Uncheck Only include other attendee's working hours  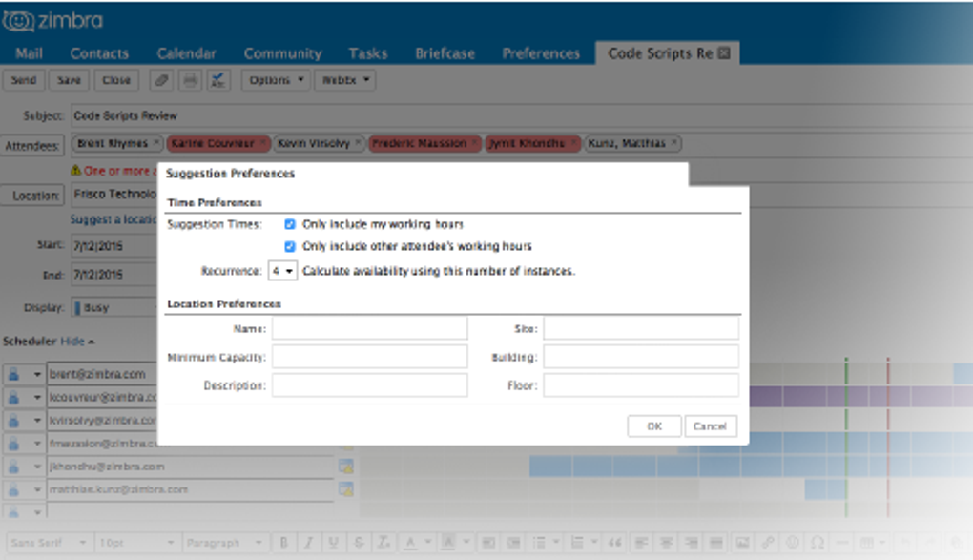(289, 246)
